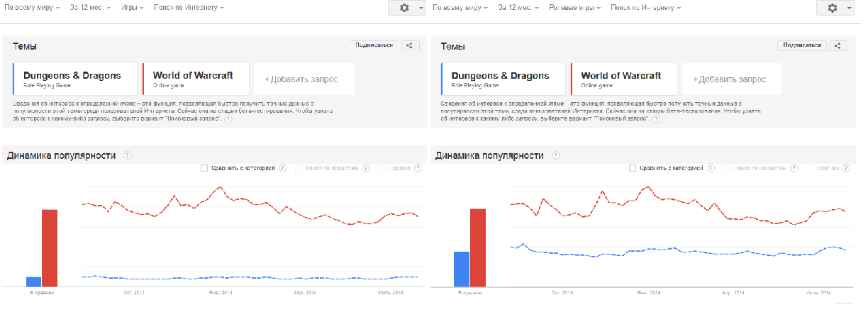Click the help icon after the left Сравнить с категорией

(282, 168)
